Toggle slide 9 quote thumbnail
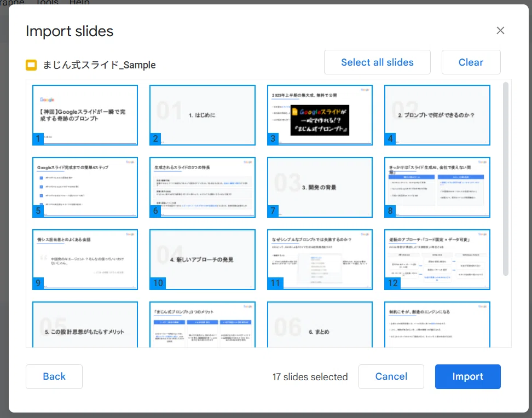The width and height of the screenshot is (532, 418). tap(85, 259)
